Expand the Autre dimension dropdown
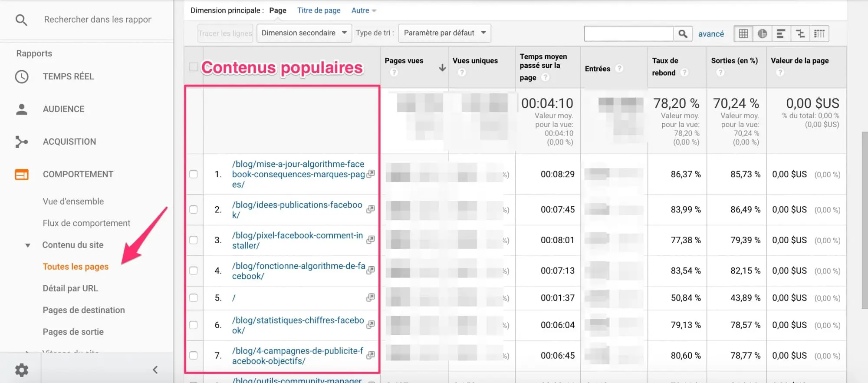Screen dimensions: 868x383 [x=364, y=10]
